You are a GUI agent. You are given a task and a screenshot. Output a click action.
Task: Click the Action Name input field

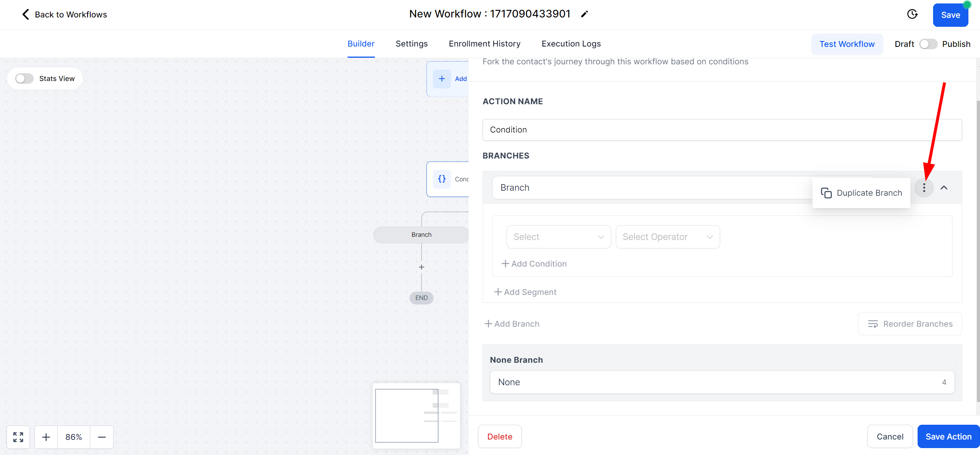(x=722, y=130)
